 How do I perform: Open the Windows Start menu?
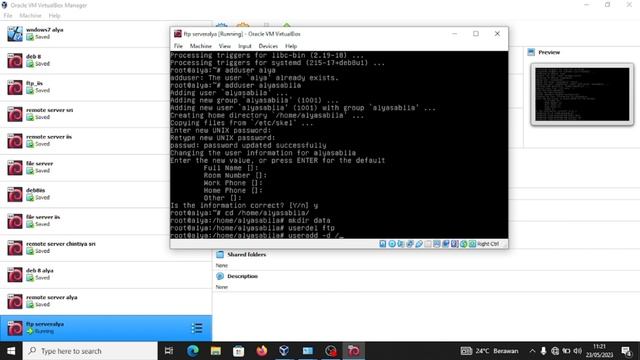(x=11, y=351)
